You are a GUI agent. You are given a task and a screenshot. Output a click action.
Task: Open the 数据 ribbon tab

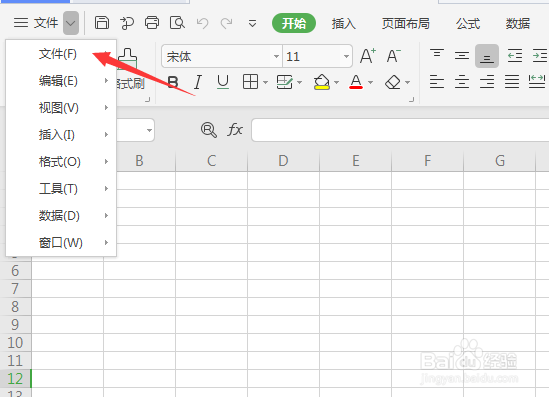(517, 23)
